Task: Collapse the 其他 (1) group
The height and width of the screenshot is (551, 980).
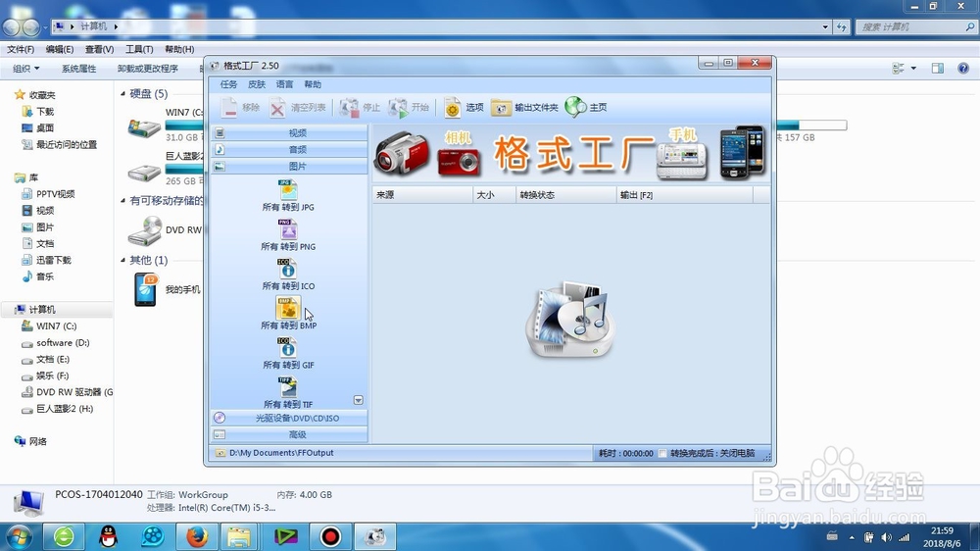Action: point(123,260)
